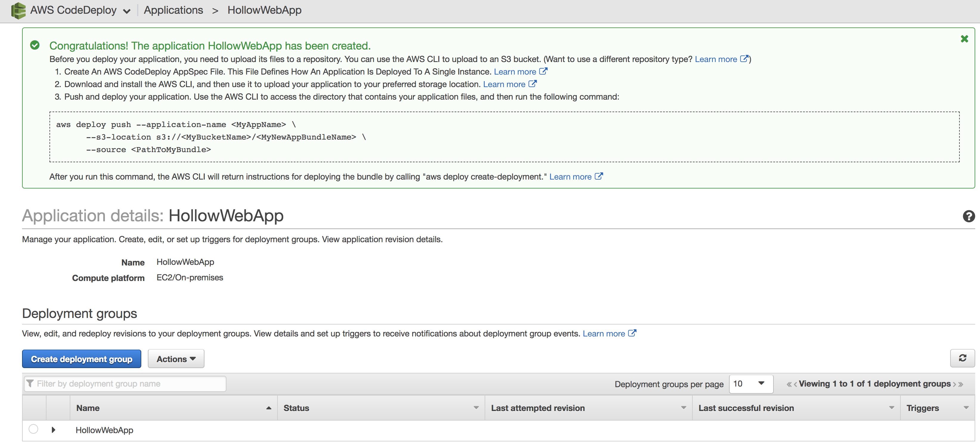Select the HollowWebApp deployment group radio button

tap(33, 429)
